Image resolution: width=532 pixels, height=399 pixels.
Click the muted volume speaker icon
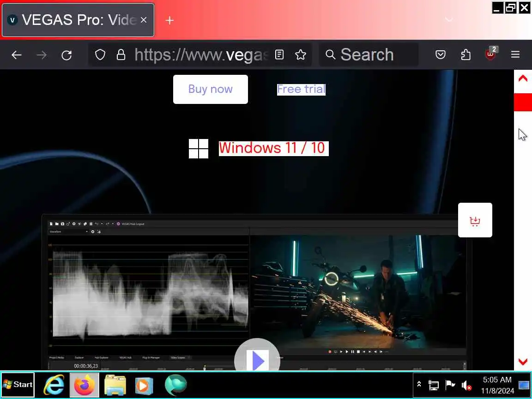[466, 385]
